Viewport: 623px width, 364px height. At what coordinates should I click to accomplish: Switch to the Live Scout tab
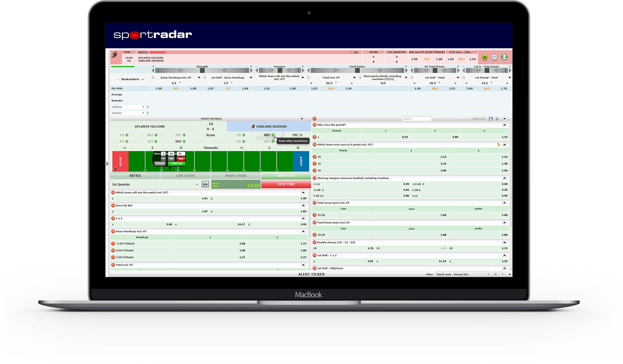[185, 176]
